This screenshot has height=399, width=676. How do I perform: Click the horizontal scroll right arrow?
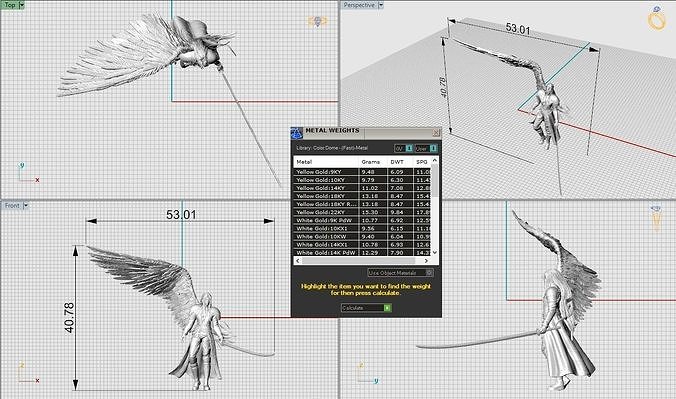(426, 261)
